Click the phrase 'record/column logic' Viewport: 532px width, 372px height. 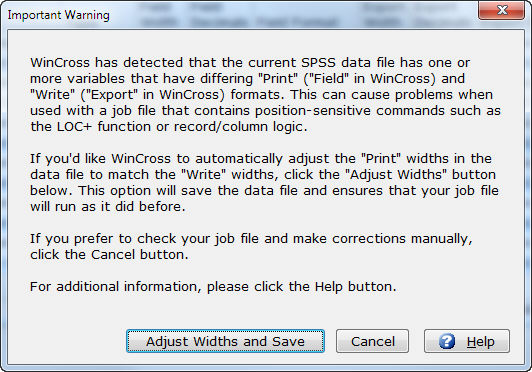pyautogui.click(x=240, y=127)
